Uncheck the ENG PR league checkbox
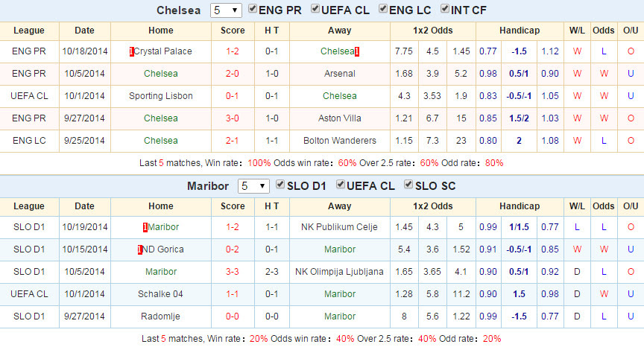Viewport: 644px width, 350px height. pos(253,9)
